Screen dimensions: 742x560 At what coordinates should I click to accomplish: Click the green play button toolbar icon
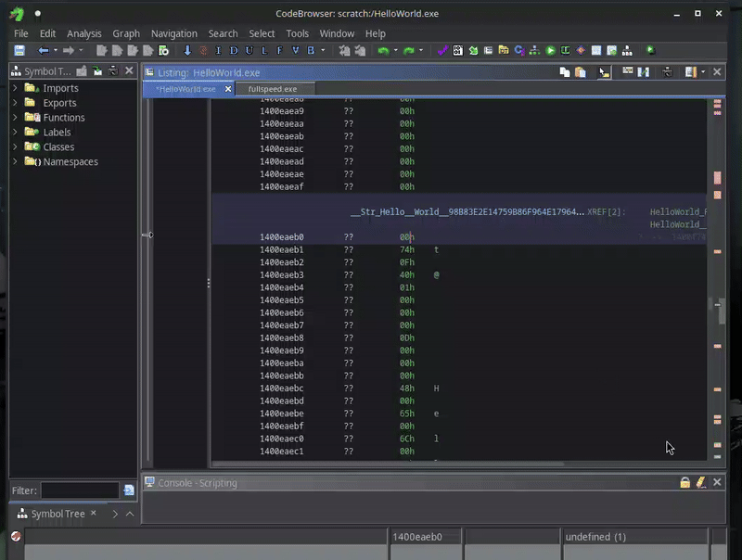click(x=550, y=51)
